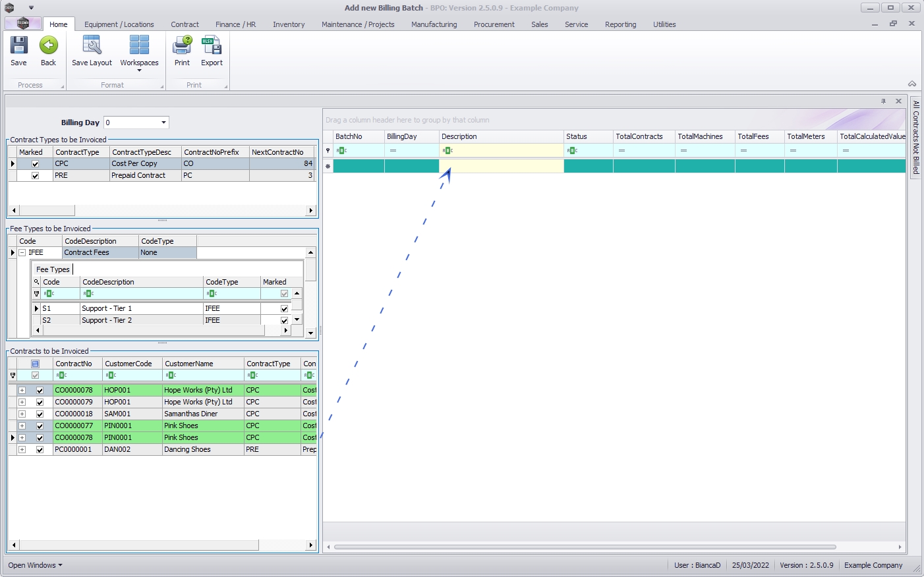Click the horizontal scrollbar under batch grid
Screen dimensions: 924x577
[x=585, y=547]
